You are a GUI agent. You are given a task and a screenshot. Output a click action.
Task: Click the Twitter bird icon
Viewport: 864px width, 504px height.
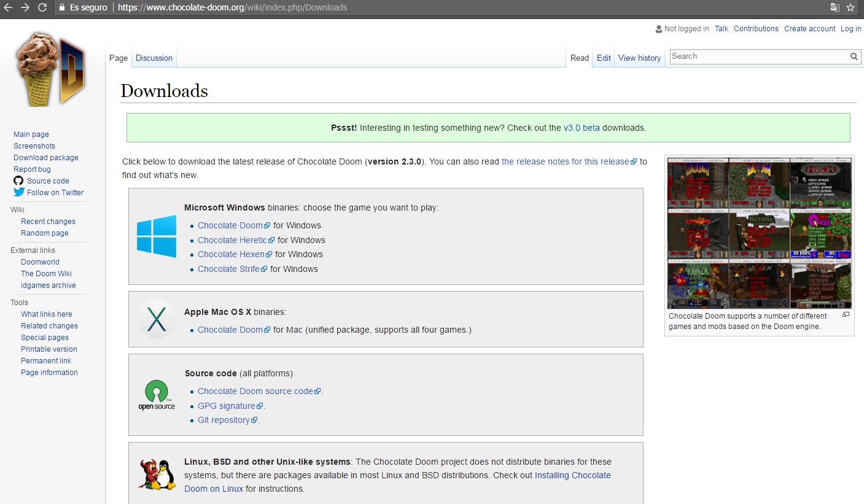[x=18, y=192]
